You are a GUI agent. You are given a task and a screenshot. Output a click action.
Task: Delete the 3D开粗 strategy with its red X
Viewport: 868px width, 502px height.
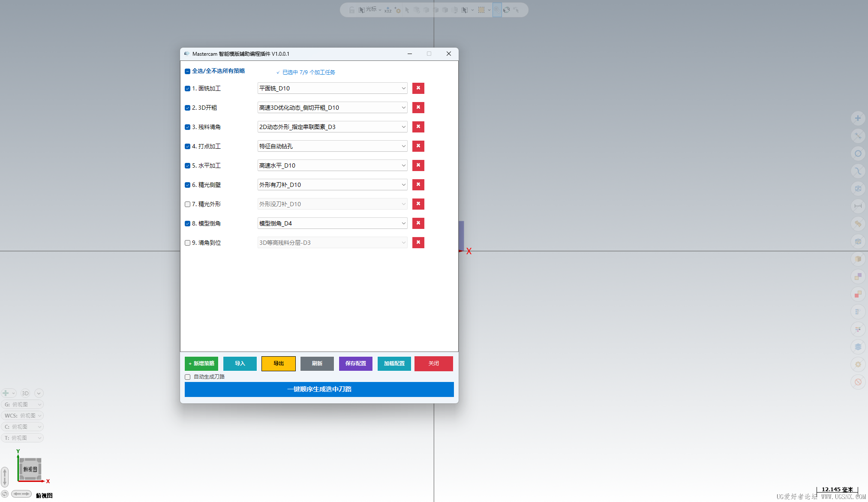point(418,108)
